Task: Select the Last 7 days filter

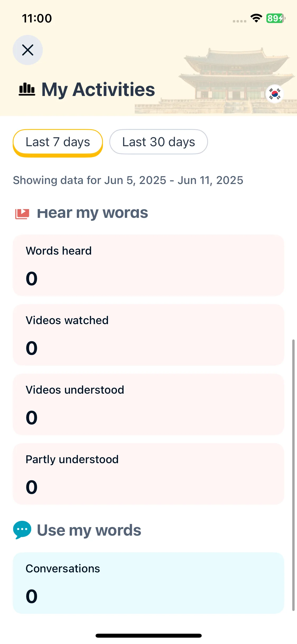Action: pos(58,142)
